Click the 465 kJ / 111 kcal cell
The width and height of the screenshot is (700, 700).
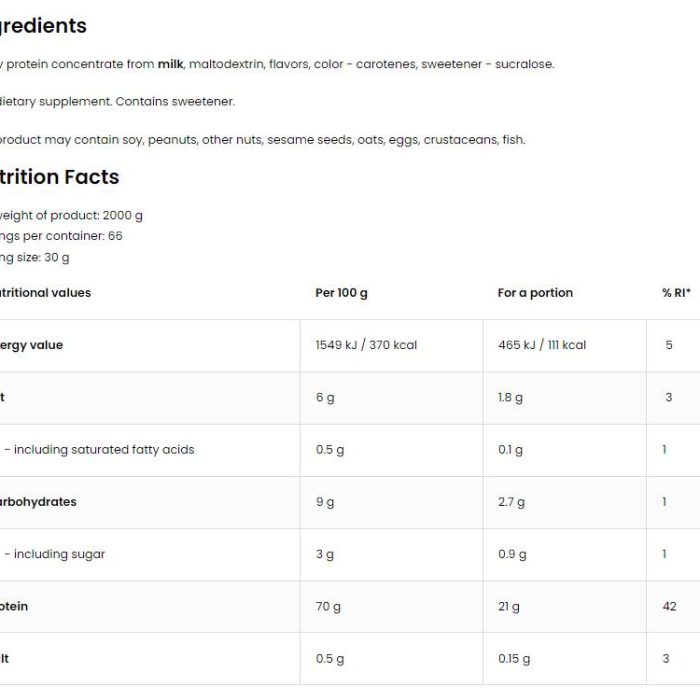(542, 345)
